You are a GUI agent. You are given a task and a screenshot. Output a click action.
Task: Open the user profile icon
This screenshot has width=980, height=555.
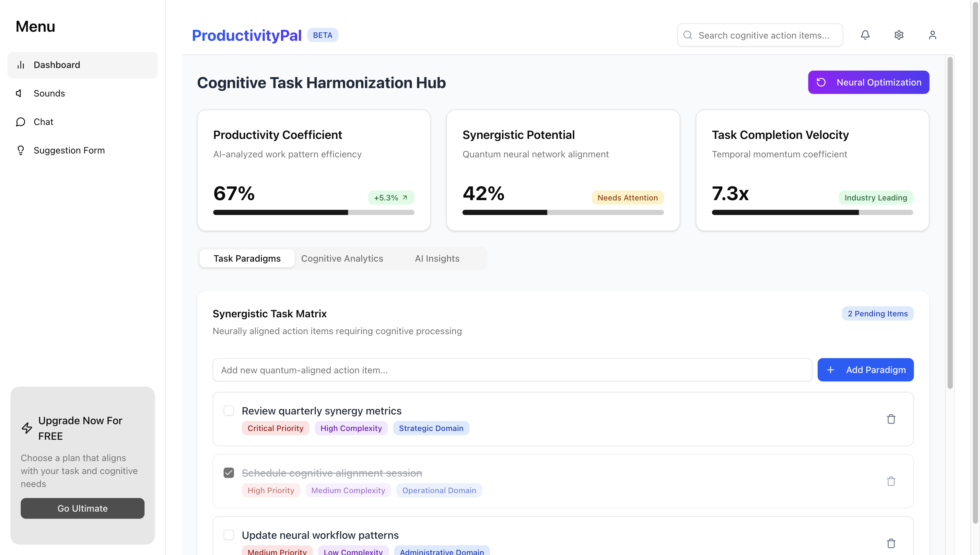932,35
